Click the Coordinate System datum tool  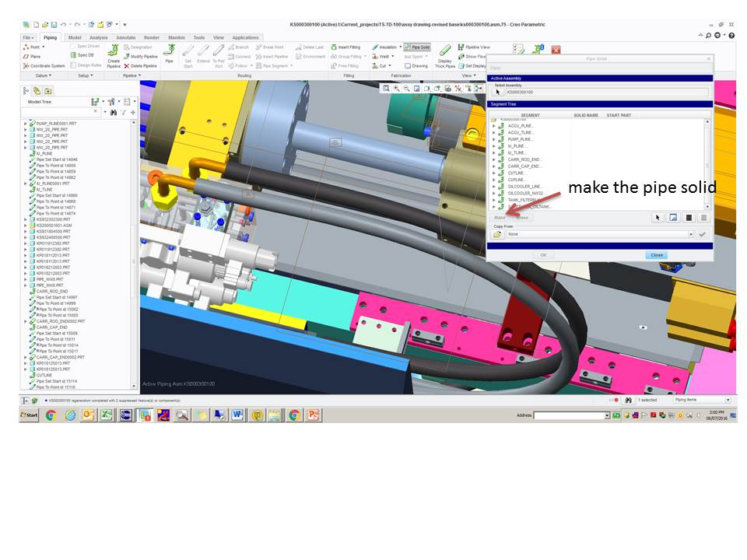click(x=44, y=65)
